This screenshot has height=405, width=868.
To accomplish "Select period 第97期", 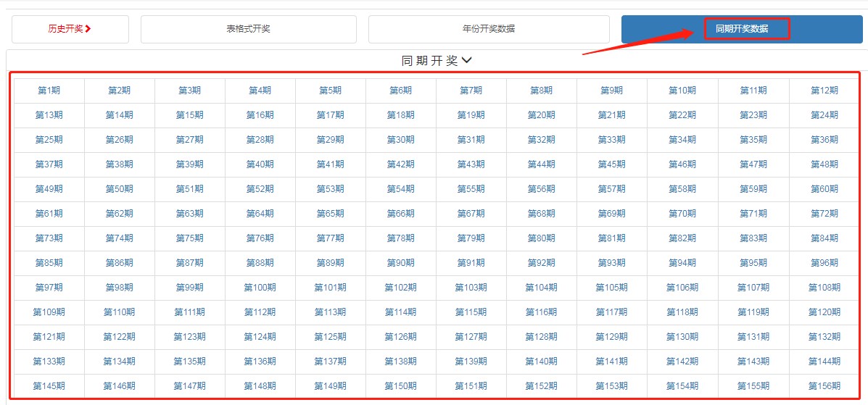I will [49, 288].
